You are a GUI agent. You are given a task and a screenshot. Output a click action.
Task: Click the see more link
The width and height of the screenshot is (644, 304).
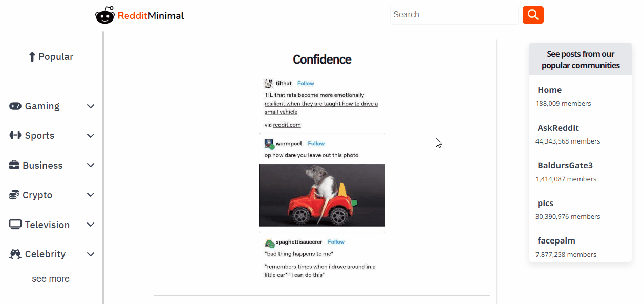tap(51, 279)
